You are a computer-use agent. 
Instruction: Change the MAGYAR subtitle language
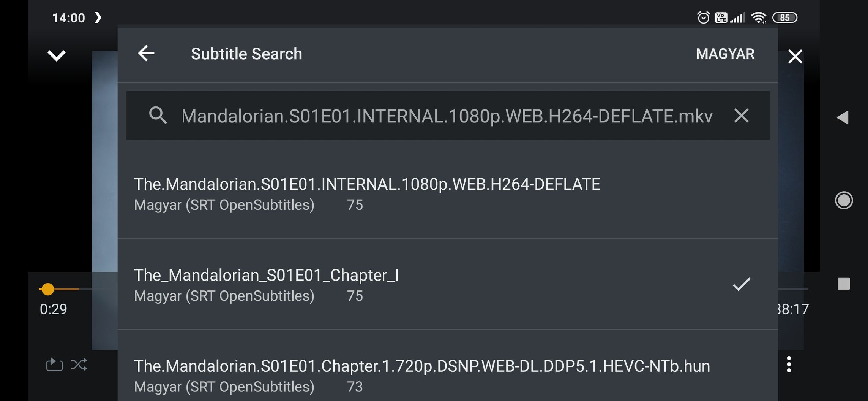point(725,54)
